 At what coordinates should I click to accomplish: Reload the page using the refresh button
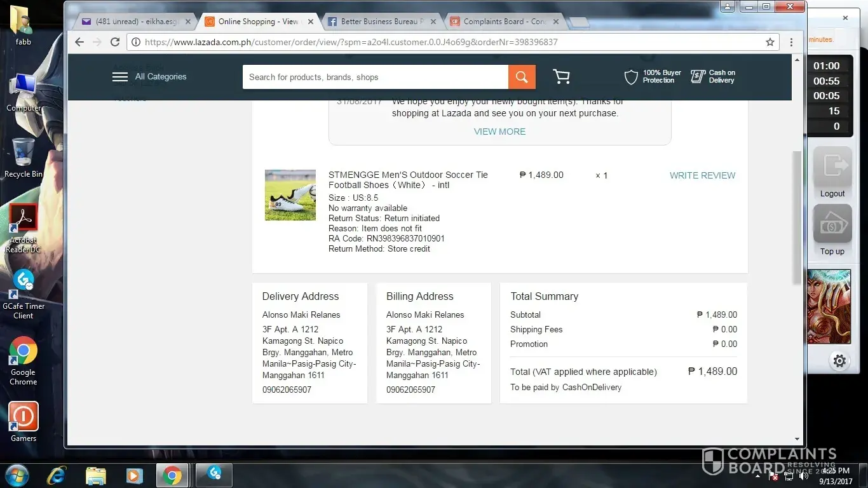coord(115,42)
